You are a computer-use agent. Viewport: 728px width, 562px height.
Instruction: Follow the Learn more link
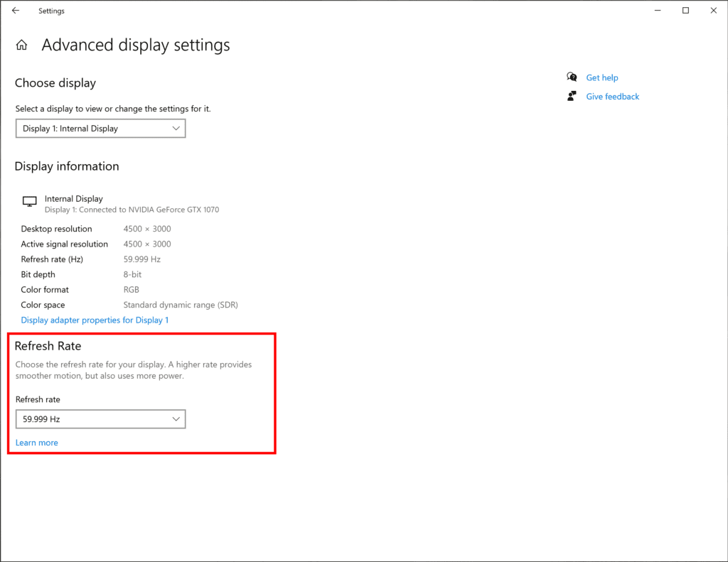tap(37, 443)
